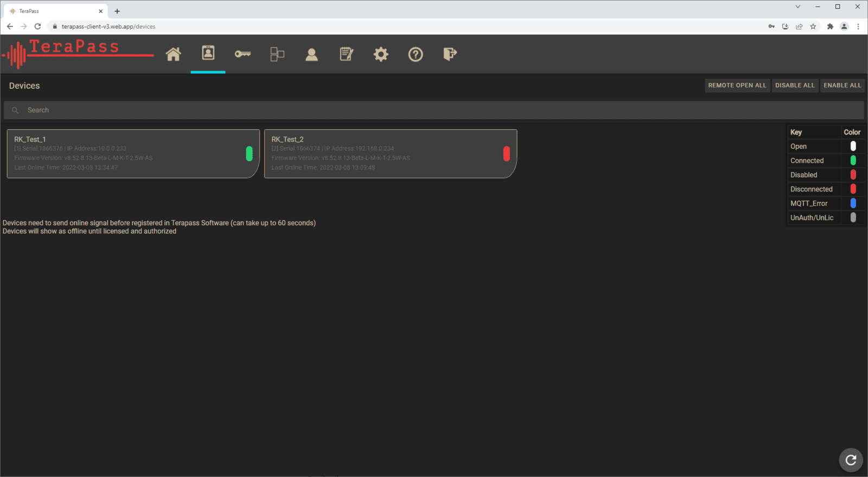
Task: Click the gray UnAuth/UnLic color swatch
Action: [853, 217]
